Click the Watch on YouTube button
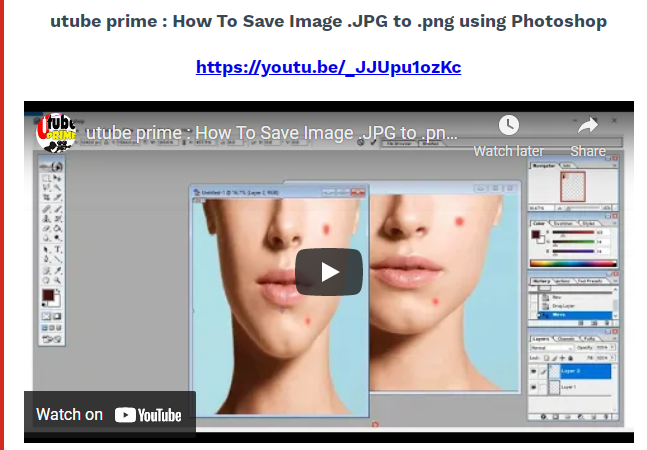This screenshot has height=450, width=647. click(109, 415)
